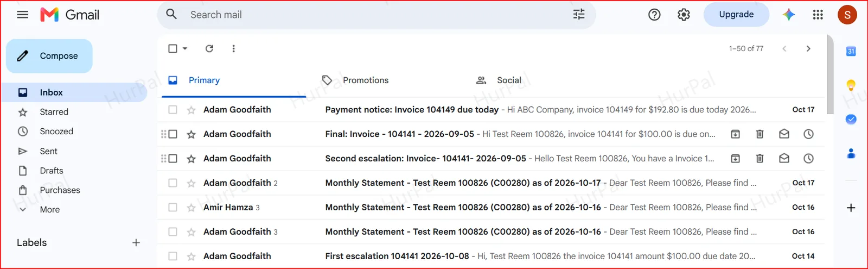Archive the Final: Invoice - 104141 email
The width and height of the screenshot is (868, 269).
(735, 134)
